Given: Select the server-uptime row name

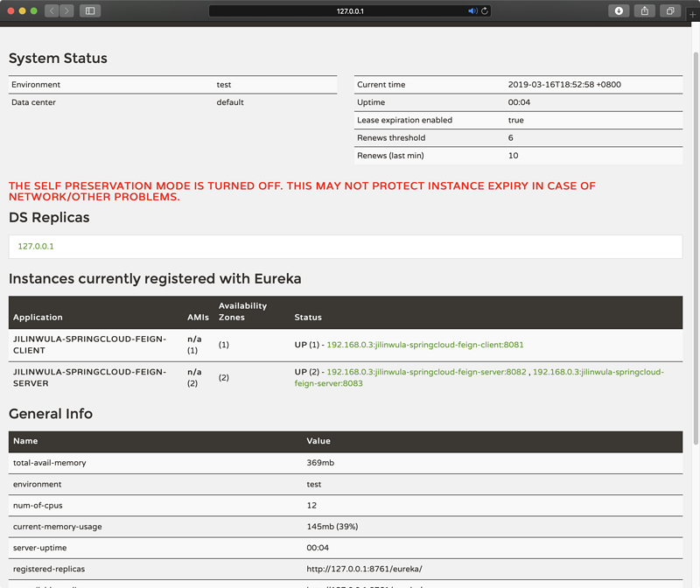Looking at the screenshot, I should (39, 548).
